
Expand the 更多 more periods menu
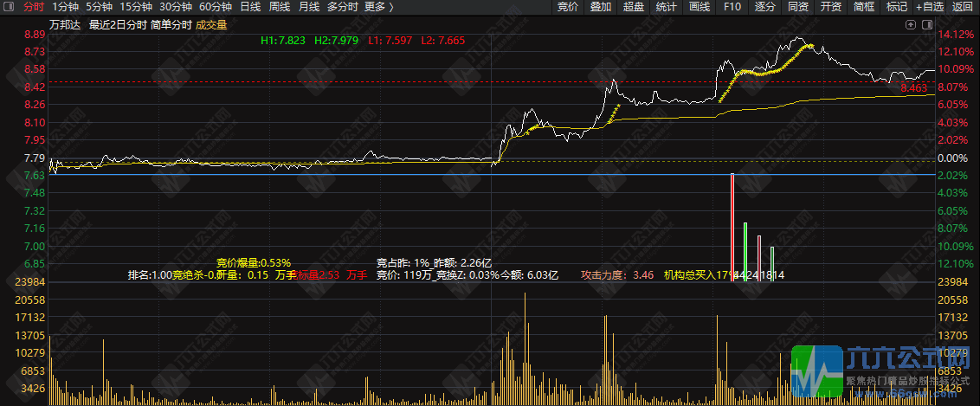[379, 8]
